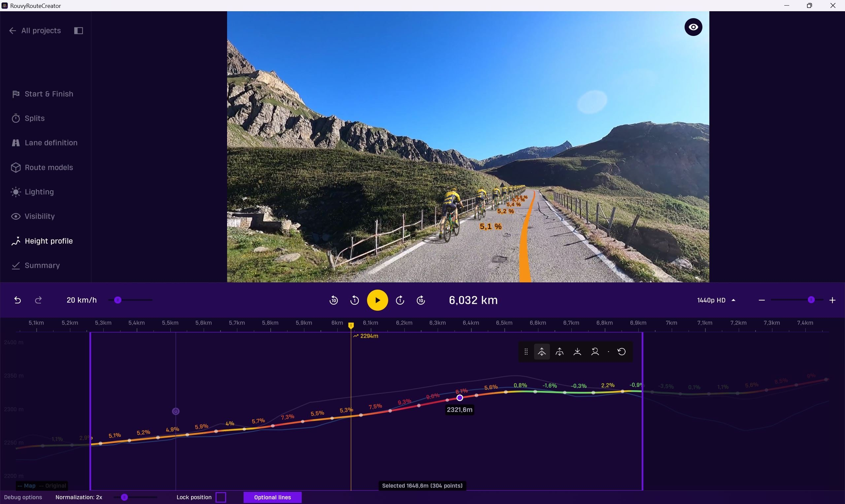This screenshot has height=504, width=845.
Task: Open the Lighting section
Action: click(39, 192)
